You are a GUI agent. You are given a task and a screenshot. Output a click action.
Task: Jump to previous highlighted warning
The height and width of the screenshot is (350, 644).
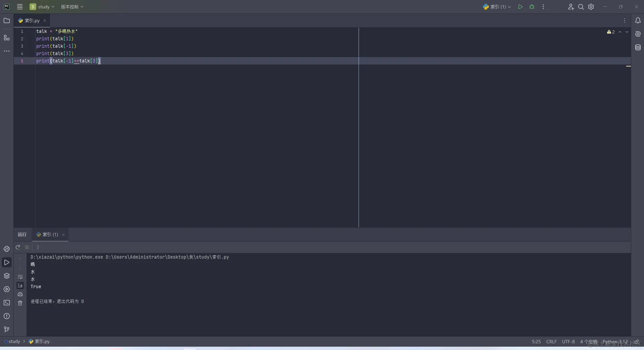(x=620, y=32)
